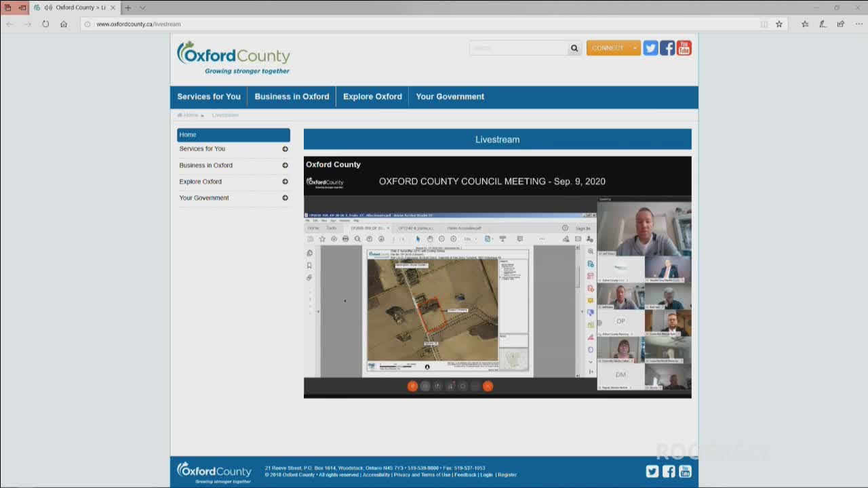Click the orange pause button in the video
The width and height of the screenshot is (868, 488).
(412, 386)
